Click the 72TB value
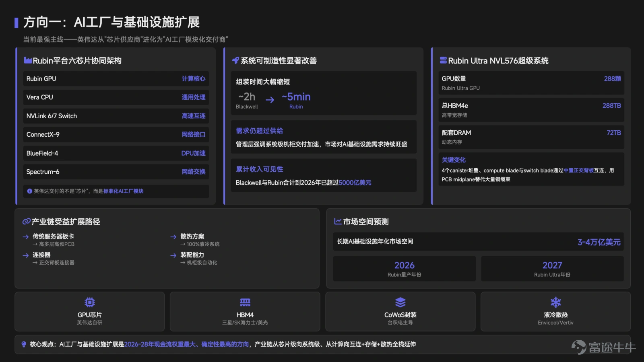Viewport: 644px width, 362px height. [614, 133]
